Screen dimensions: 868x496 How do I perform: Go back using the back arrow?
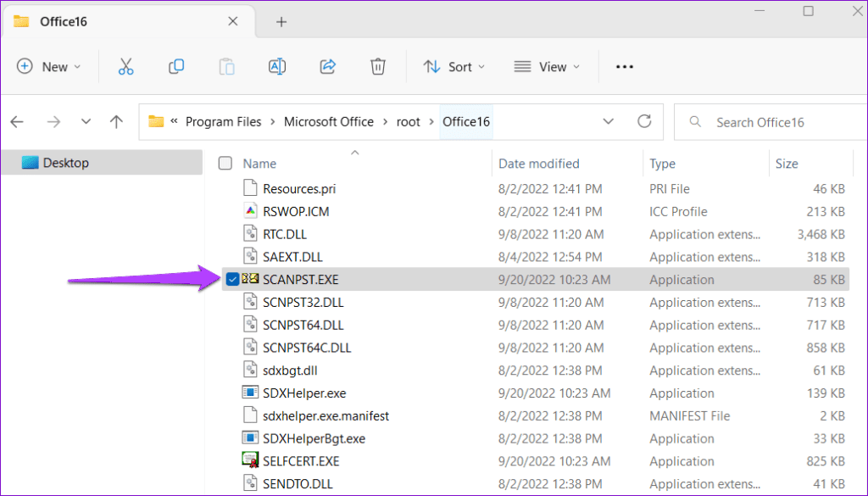click(17, 121)
